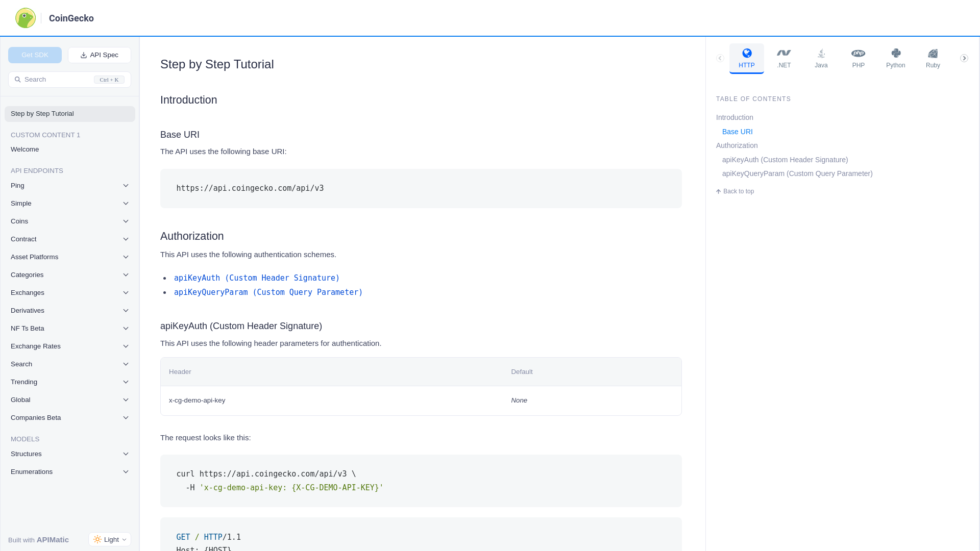The image size is (980, 551).
Task: Expand the Search endpoints section in sidebar
Action: click(x=70, y=364)
